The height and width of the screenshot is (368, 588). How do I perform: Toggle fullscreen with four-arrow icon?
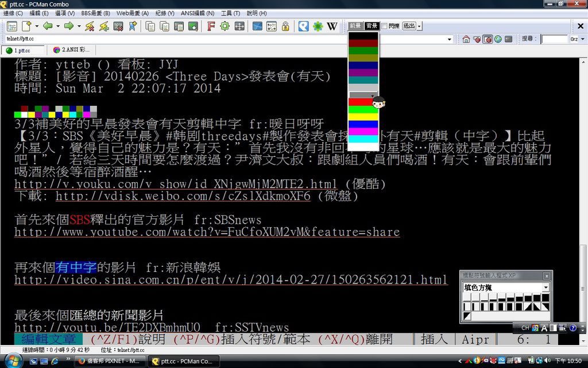[x=239, y=26]
